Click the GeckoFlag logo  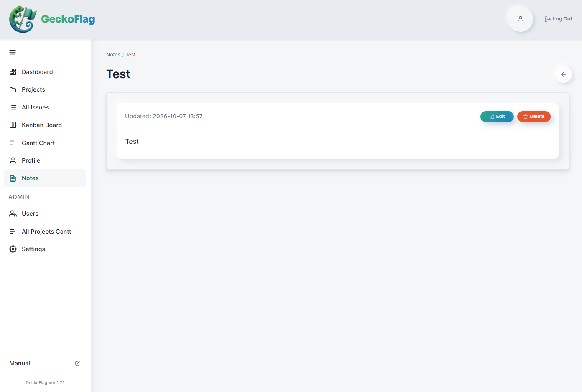pos(52,19)
